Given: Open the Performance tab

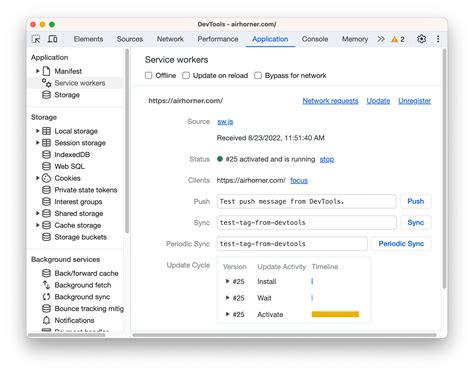Looking at the screenshot, I should (x=218, y=39).
